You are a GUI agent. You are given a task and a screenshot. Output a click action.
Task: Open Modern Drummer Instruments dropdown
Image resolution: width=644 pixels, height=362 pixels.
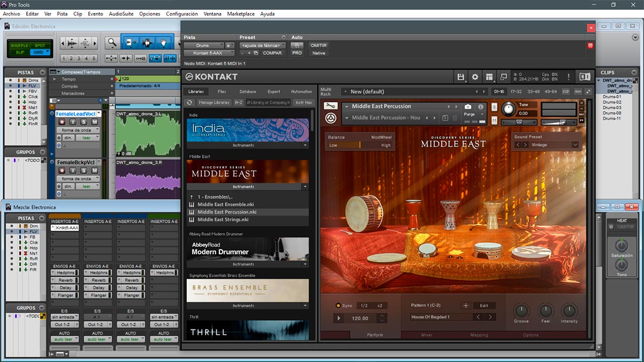tap(305, 264)
